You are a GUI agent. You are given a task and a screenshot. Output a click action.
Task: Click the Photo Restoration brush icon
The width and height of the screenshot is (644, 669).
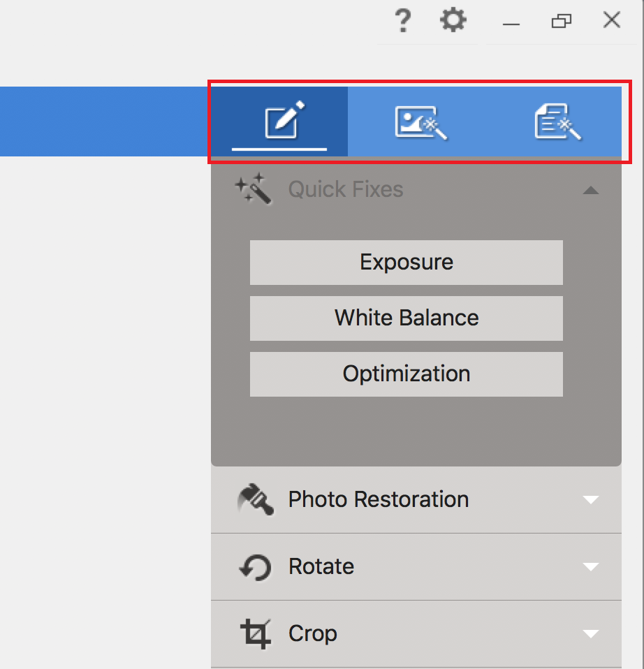click(x=255, y=500)
